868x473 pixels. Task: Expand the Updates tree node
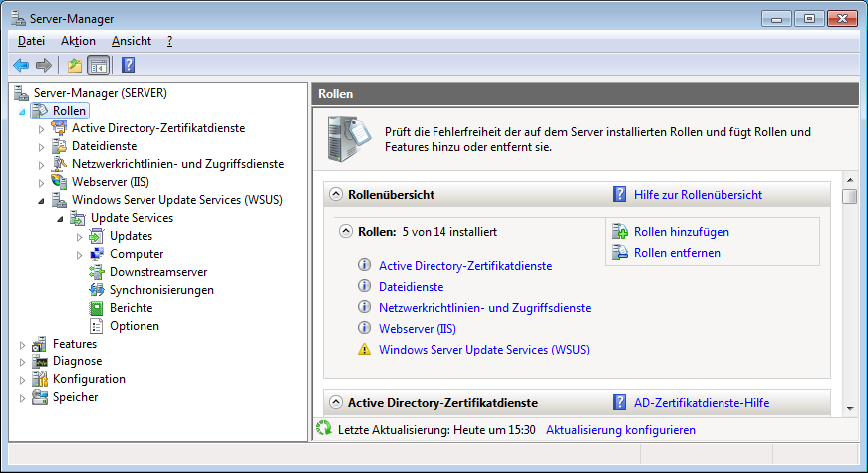tap(79, 237)
